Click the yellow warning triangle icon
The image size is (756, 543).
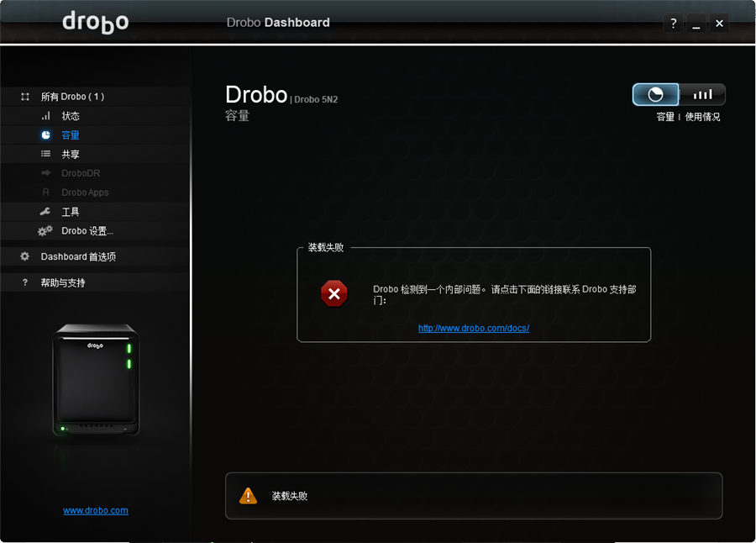248,496
